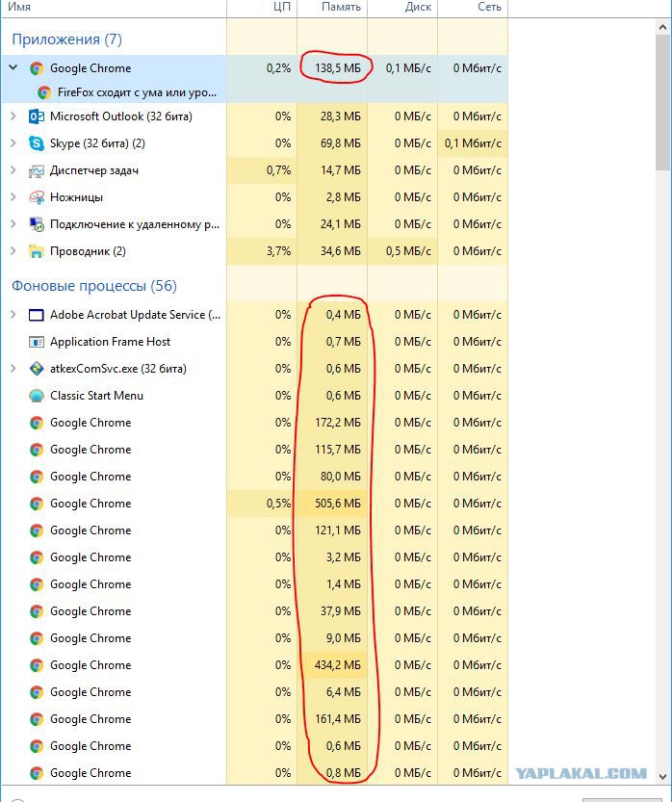The width and height of the screenshot is (672, 802).
Task: Click the atkexComSvc.exe process icon
Action: click(37, 369)
